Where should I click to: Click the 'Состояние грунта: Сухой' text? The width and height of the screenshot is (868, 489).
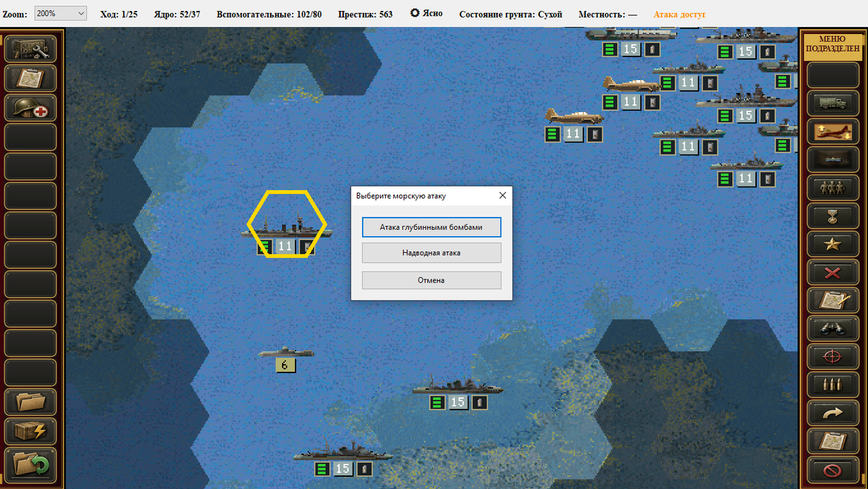coord(511,14)
